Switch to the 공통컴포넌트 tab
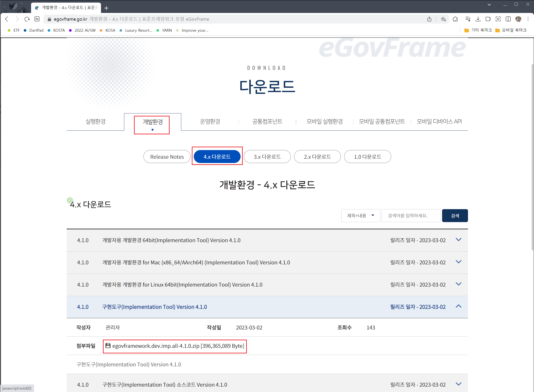 pos(267,121)
